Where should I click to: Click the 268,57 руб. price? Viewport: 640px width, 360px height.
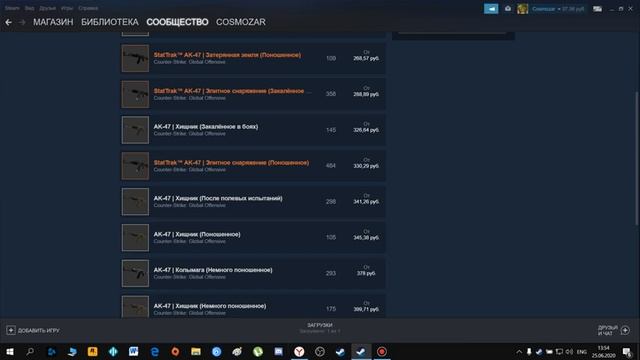[366, 58]
